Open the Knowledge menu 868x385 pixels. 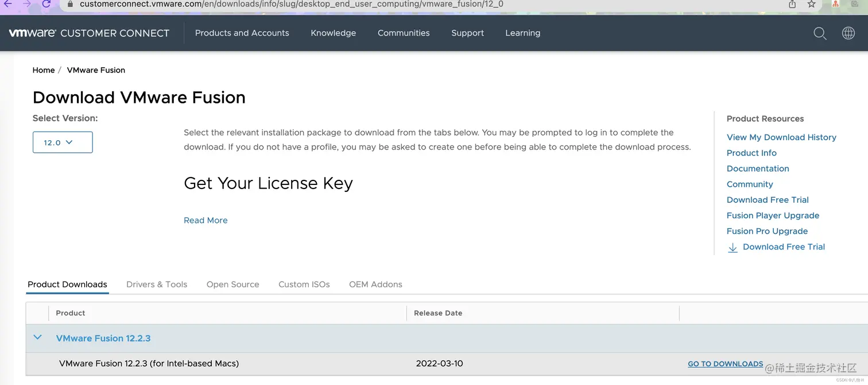pos(333,33)
